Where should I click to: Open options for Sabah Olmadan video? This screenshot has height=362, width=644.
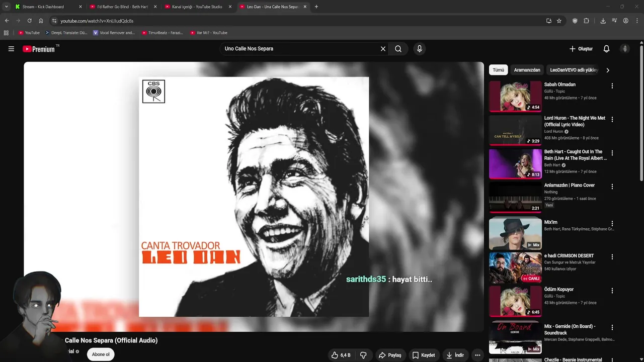[612, 86]
